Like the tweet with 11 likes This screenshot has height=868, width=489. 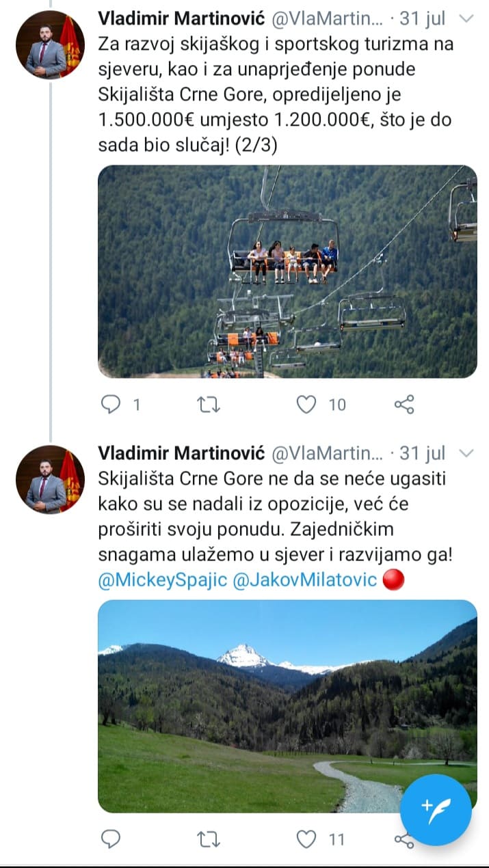tap(306, 838)
